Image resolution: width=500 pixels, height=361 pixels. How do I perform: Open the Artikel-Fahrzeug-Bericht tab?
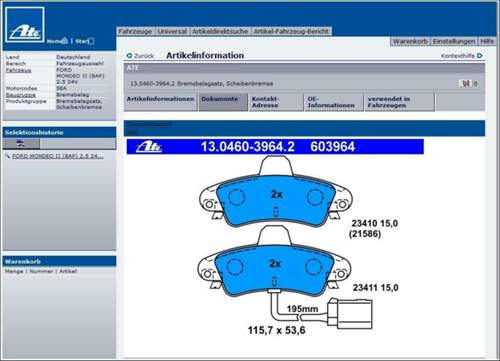[x=291, y=31]
